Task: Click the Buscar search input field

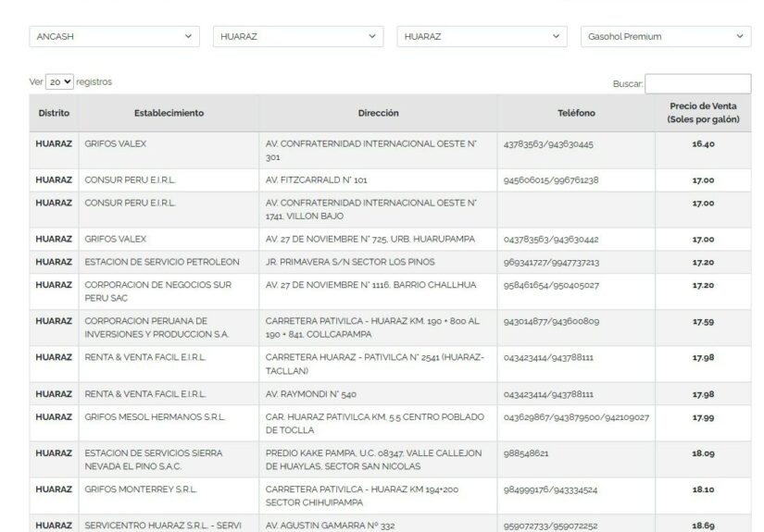Action: (697, 83)
